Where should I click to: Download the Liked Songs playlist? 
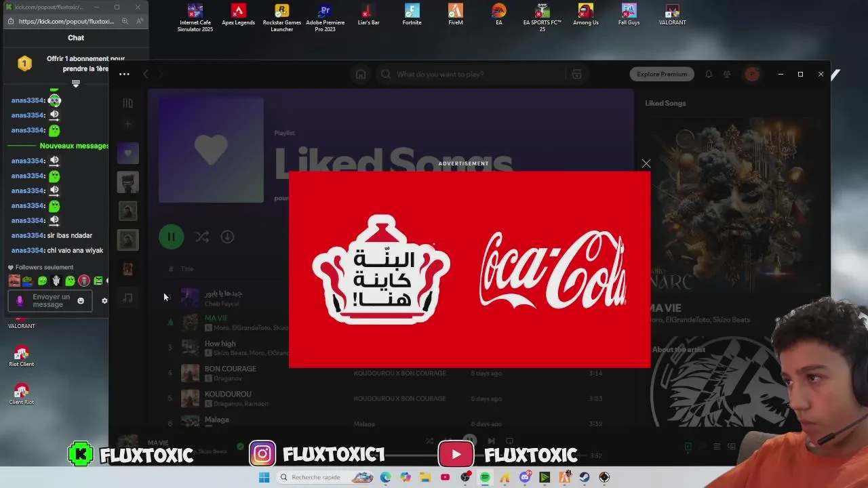coord(227,237)
